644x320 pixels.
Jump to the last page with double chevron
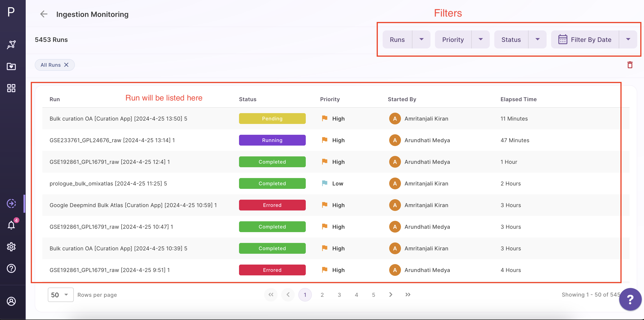[408, 295]
